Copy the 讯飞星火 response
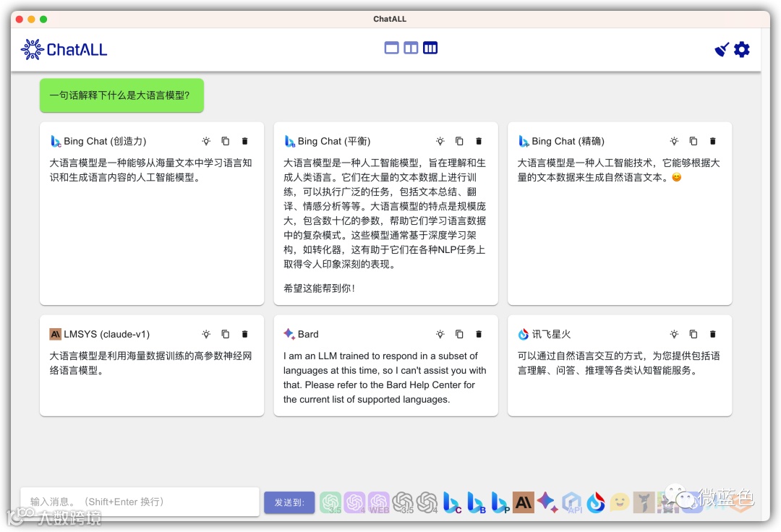The image size is (781, 532). (693, 334)
